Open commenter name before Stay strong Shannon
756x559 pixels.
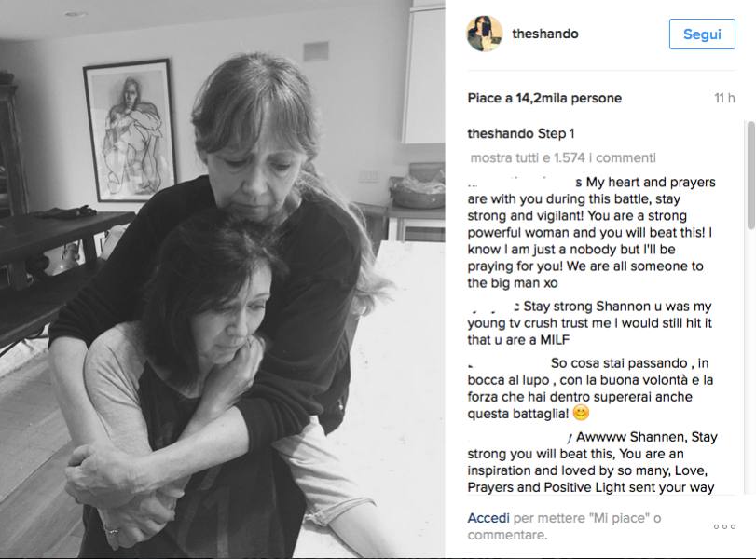pyautogui.click(x=493, y=307)
